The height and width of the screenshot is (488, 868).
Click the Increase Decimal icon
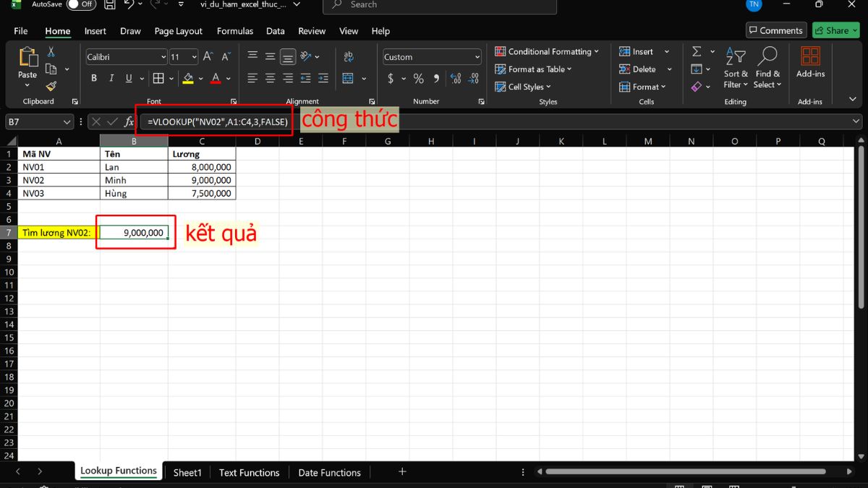pos(456,78)
